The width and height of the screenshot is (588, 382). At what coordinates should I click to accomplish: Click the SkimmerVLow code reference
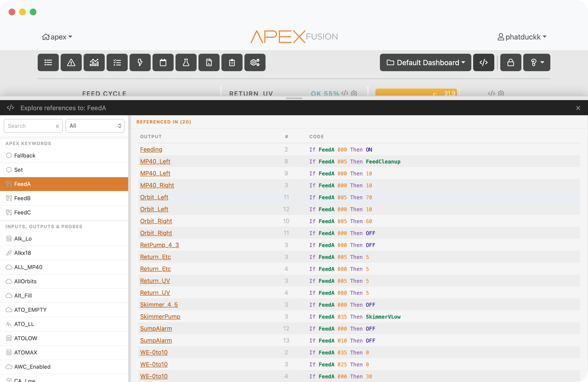[x=383, y=317]
